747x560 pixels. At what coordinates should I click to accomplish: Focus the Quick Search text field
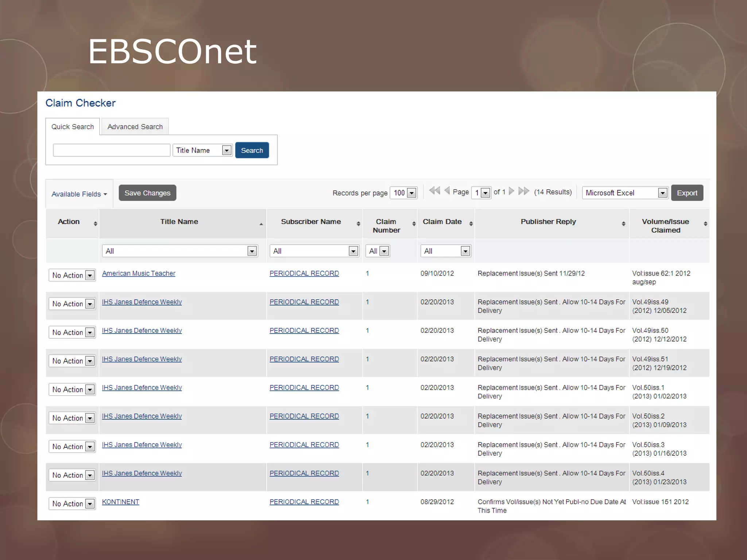[x=112, y=150]
